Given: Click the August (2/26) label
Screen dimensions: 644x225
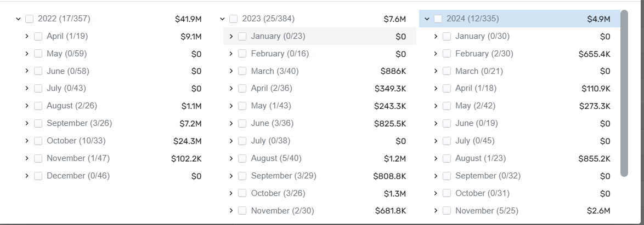Looking at the screenshot, I should point(72,106).
